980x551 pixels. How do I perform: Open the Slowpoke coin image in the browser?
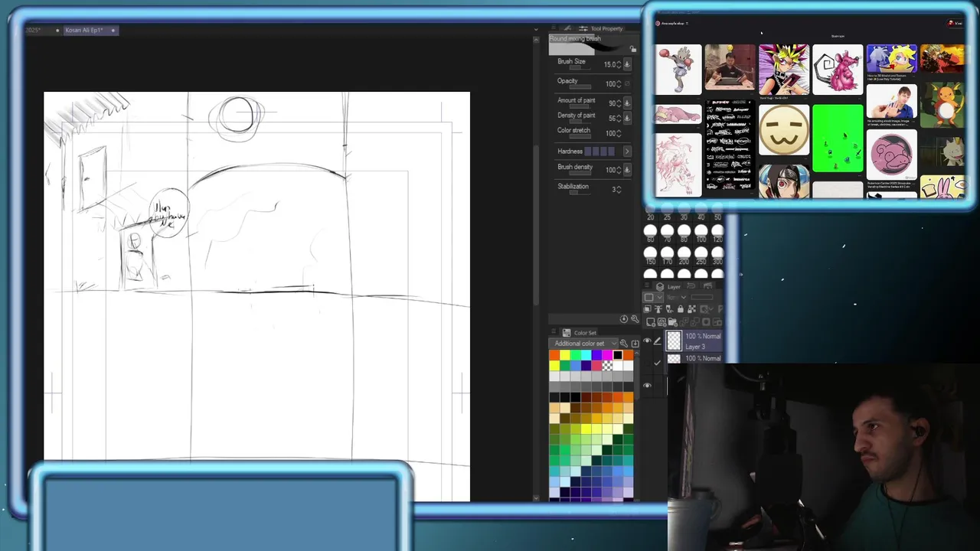coord(891,154)
